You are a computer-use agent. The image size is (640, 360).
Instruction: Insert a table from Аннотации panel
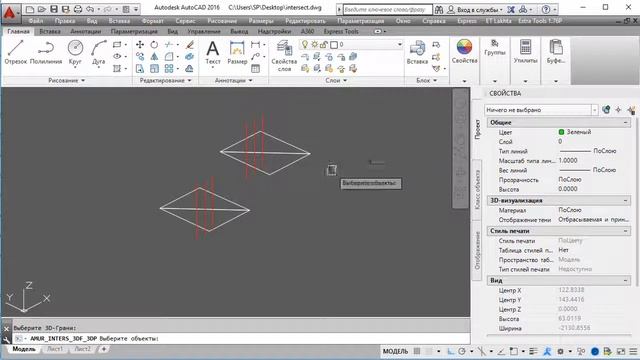click(256, 69)
